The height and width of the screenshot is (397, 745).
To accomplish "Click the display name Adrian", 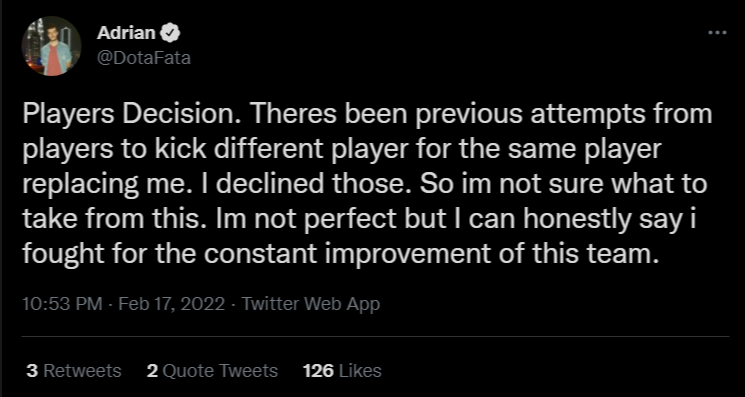I will (x=128, y=33).
